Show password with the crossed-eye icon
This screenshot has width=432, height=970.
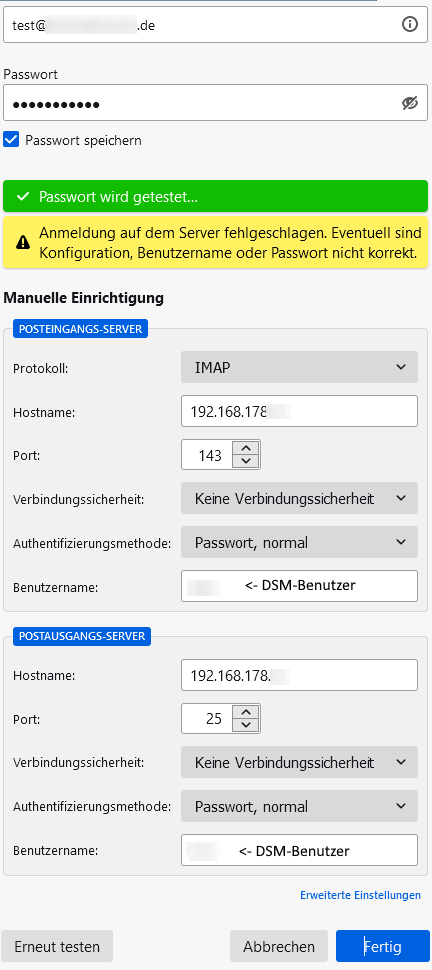tap(410, 103)
